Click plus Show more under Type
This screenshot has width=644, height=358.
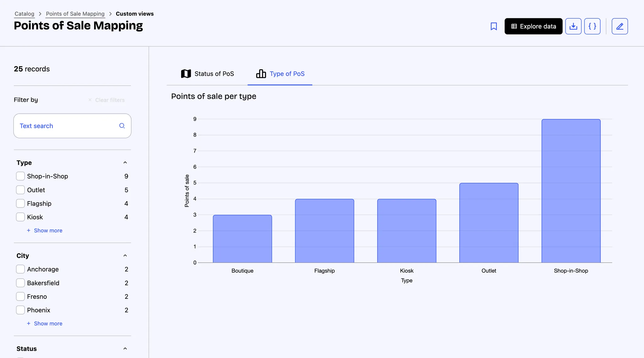coord(45,230)
